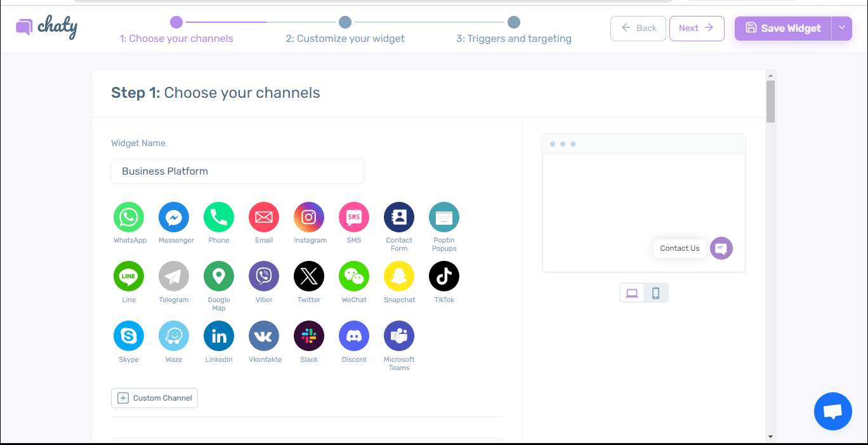Pick the Waze channel icon
The height and width of the screenshot is (445, 868).
[174, 336]
